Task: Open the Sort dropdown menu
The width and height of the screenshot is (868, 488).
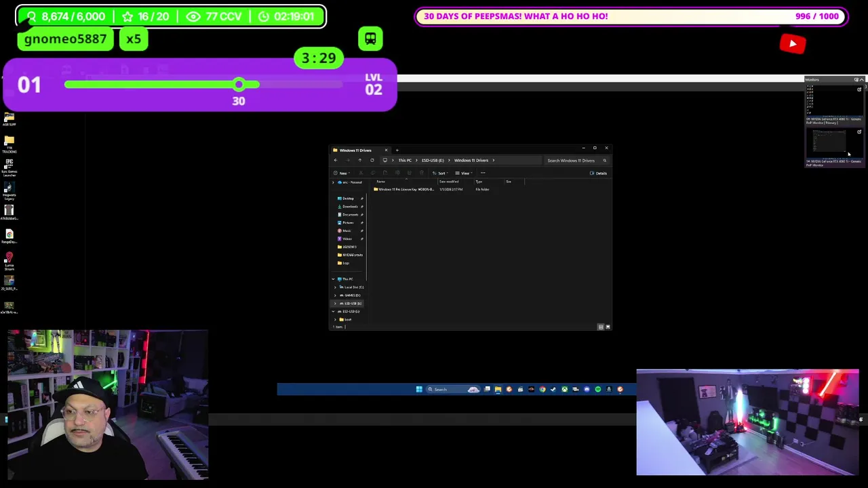Action: pyautogui.click(x=440, y=173)
